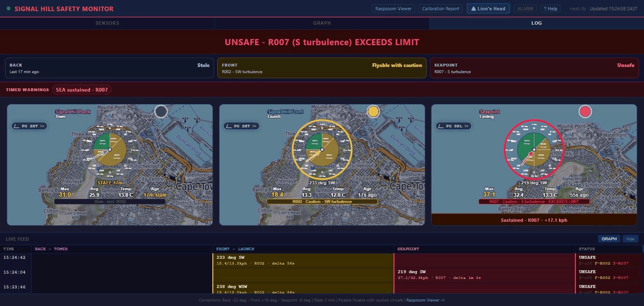
Task: Click the STALE 17m label on Back map
Action: click(110, 183)
